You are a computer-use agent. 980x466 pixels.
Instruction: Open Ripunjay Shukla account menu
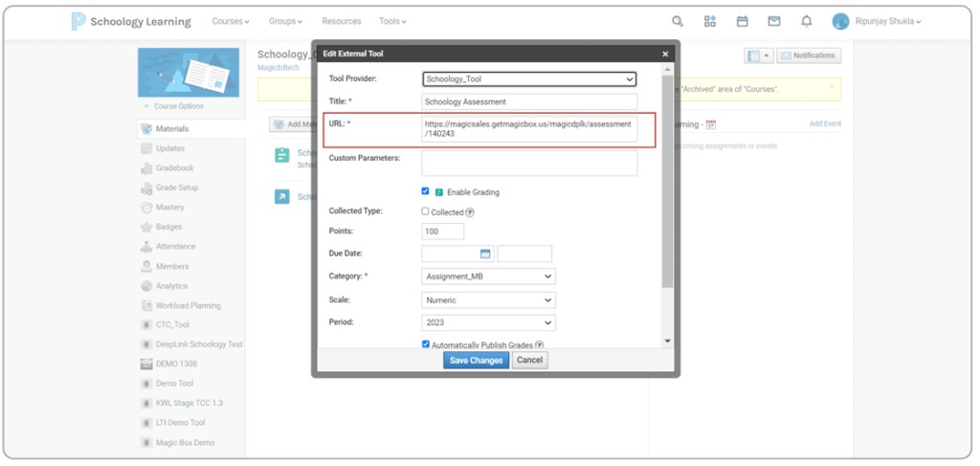coord(888,21)
